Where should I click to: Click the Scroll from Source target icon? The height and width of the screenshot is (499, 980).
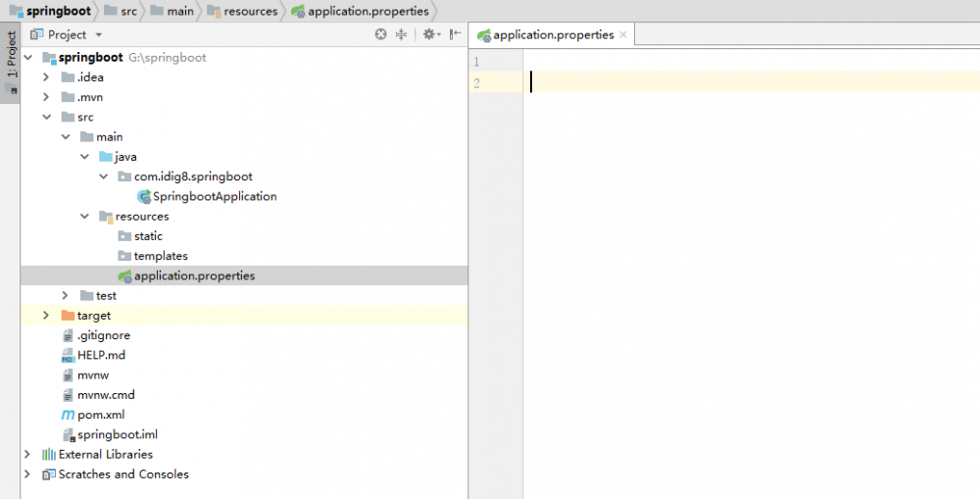(x=380, y=34)
